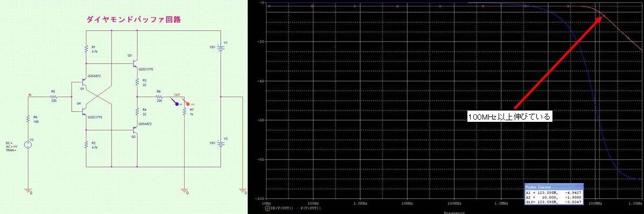Select output resistor R6 220

tap(159, 97)
